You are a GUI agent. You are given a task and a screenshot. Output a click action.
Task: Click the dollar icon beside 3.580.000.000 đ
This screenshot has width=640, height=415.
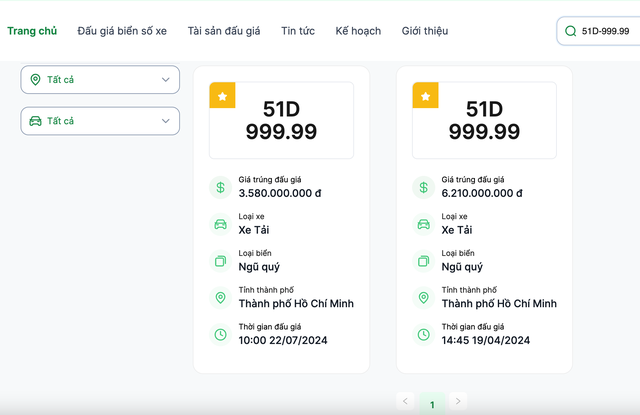coord(220,187)
